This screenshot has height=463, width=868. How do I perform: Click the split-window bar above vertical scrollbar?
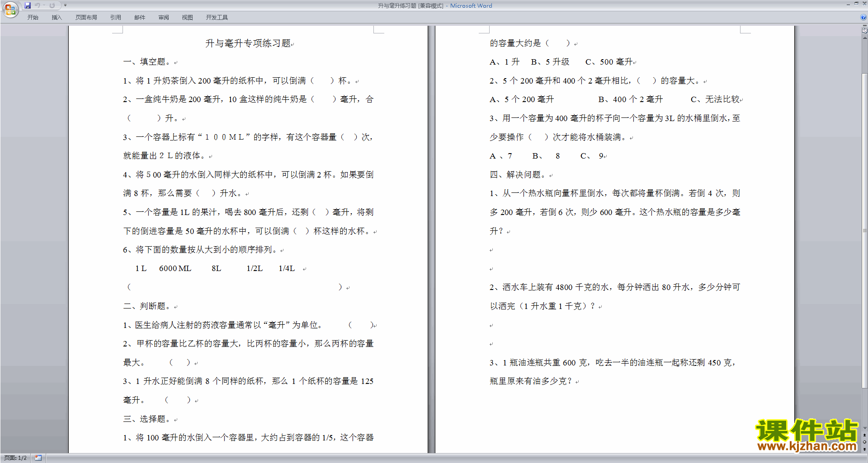pyautogui.click(x=864, y=26)
